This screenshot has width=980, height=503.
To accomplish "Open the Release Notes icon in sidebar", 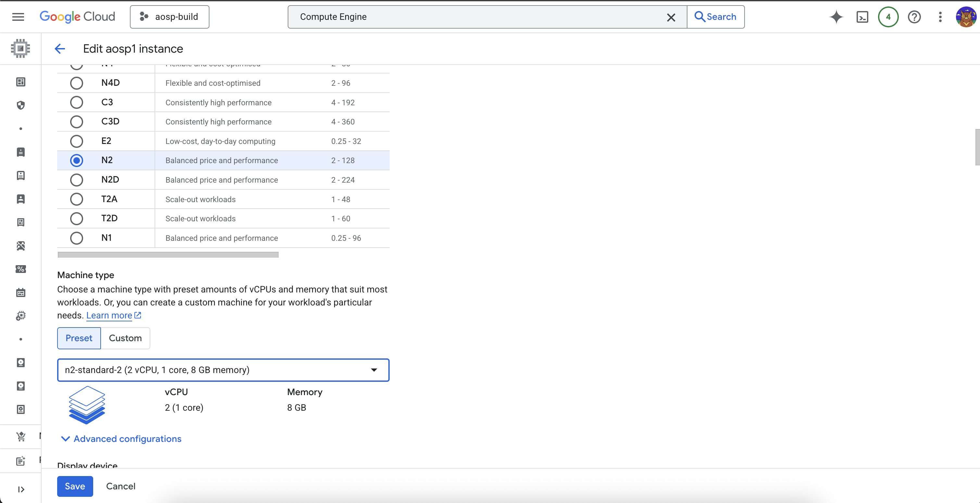I will pos(21,460).
